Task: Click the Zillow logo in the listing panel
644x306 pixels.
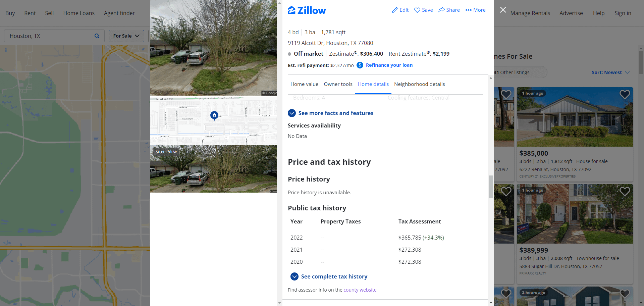Action: coord(307,10)
